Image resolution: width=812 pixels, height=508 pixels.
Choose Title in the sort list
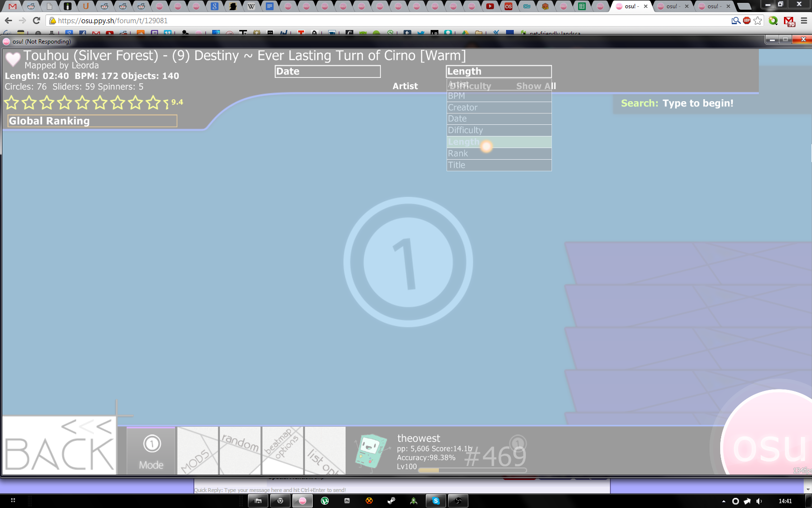coord(499,165)
